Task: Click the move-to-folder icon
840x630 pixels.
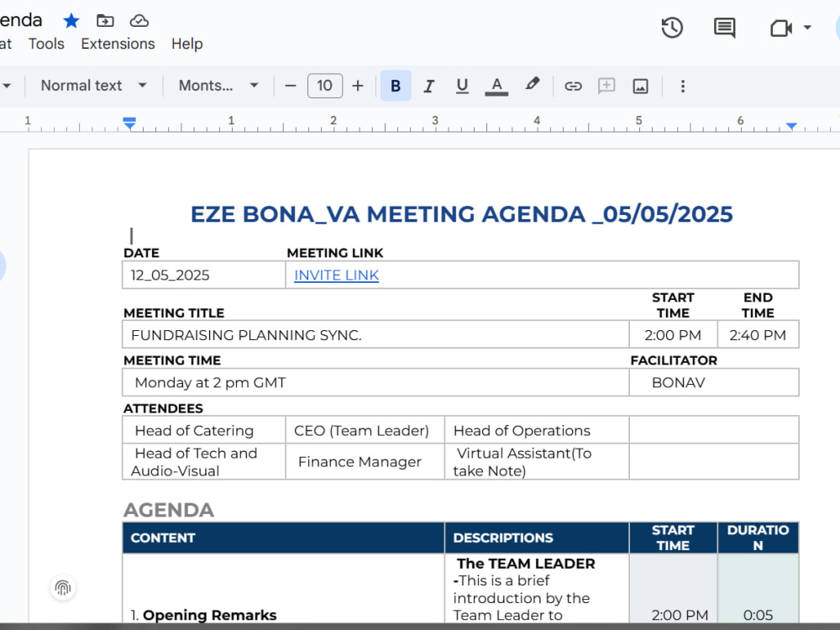Action: (105, 21)
